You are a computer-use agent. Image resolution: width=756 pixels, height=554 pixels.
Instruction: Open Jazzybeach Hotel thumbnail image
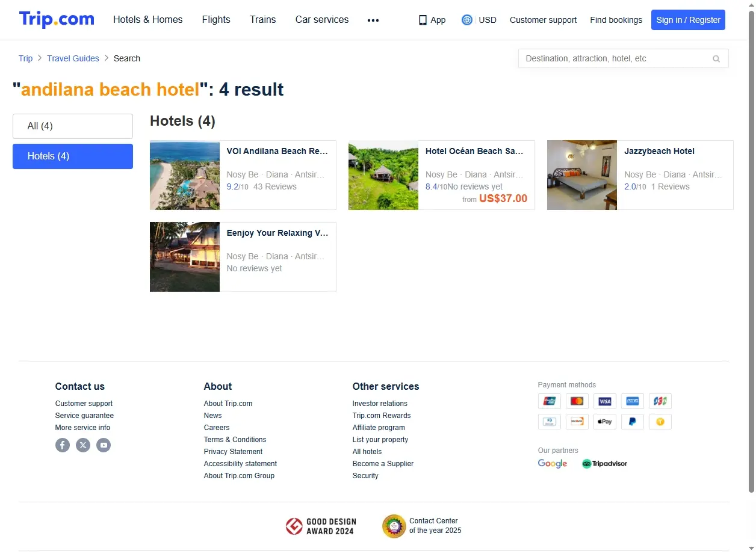(582, 175)
